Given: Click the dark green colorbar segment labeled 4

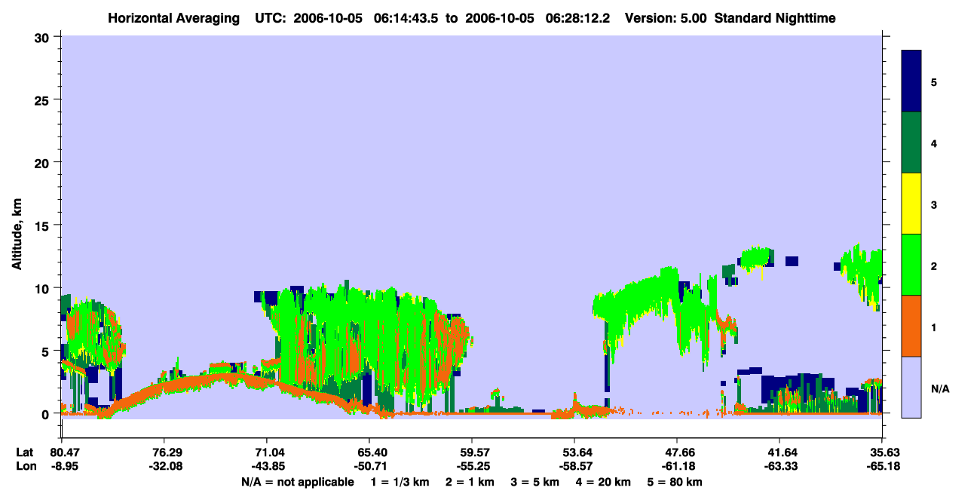Looking at the screenshot, I should point(911,143).
